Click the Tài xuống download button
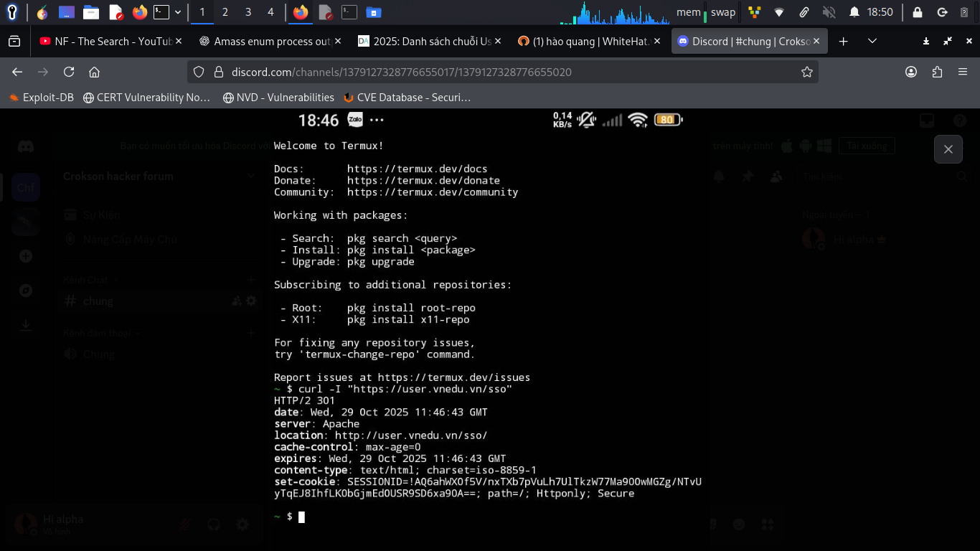The width and height of the screenshot is (980, 551). coord(867,145)
